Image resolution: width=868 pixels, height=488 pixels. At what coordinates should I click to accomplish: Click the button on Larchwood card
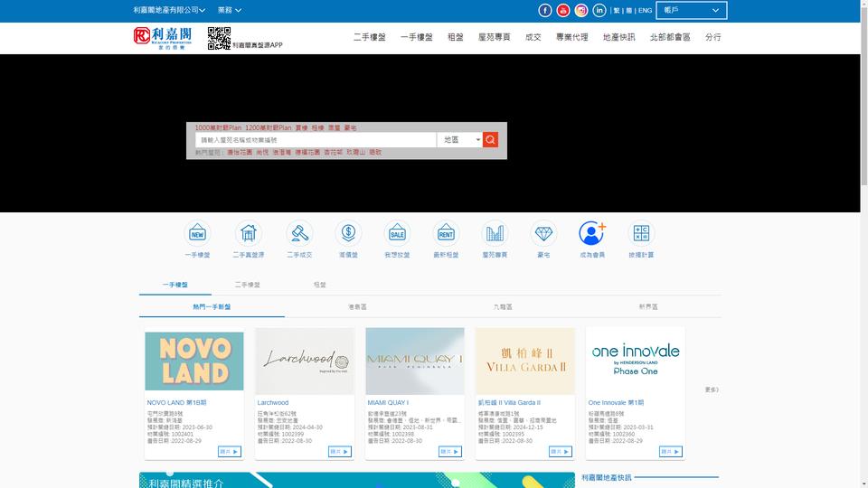coord(339,452)
